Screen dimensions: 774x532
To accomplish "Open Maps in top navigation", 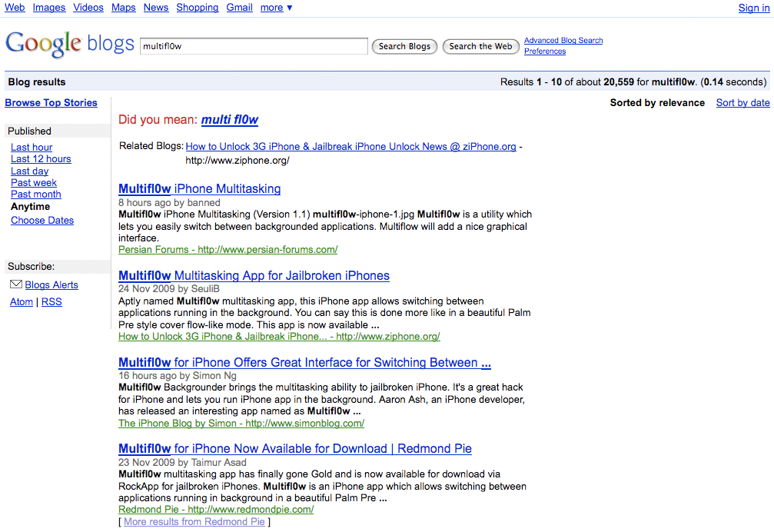I will point(124,8).
